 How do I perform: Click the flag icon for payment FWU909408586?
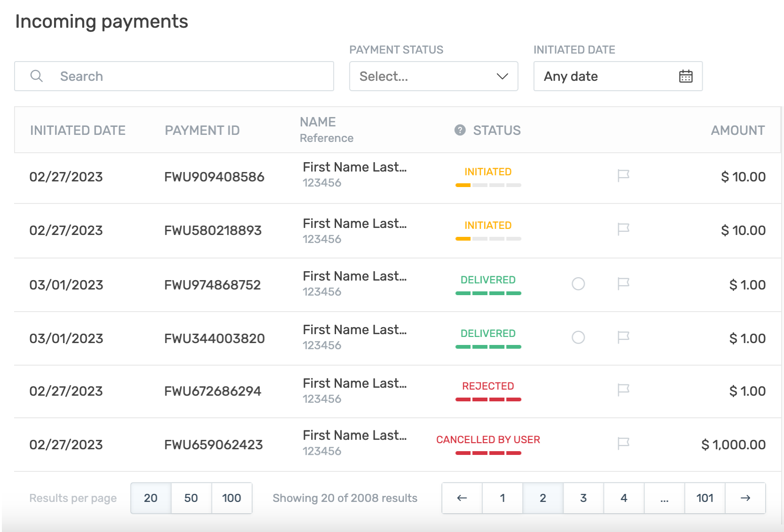coord(623,176)
